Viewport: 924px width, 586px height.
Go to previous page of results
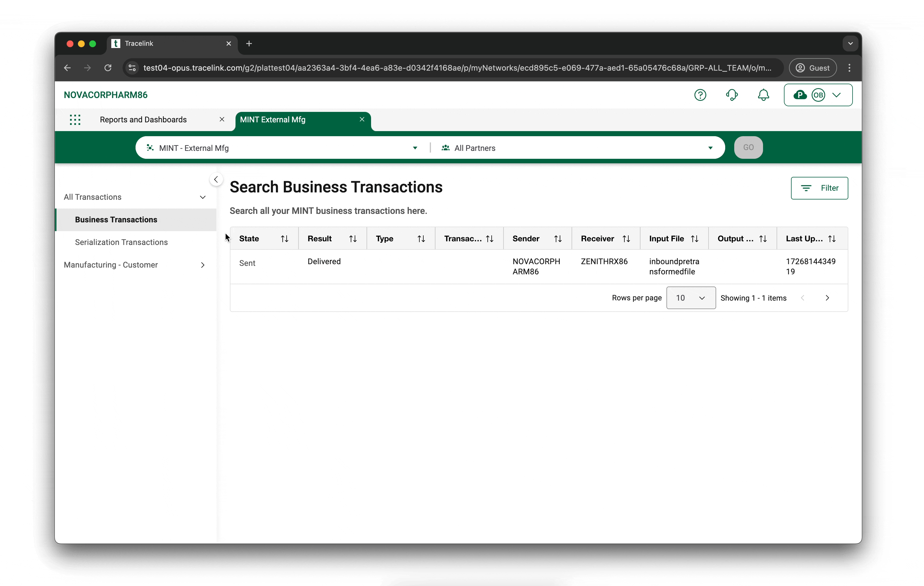coord(802,298)
